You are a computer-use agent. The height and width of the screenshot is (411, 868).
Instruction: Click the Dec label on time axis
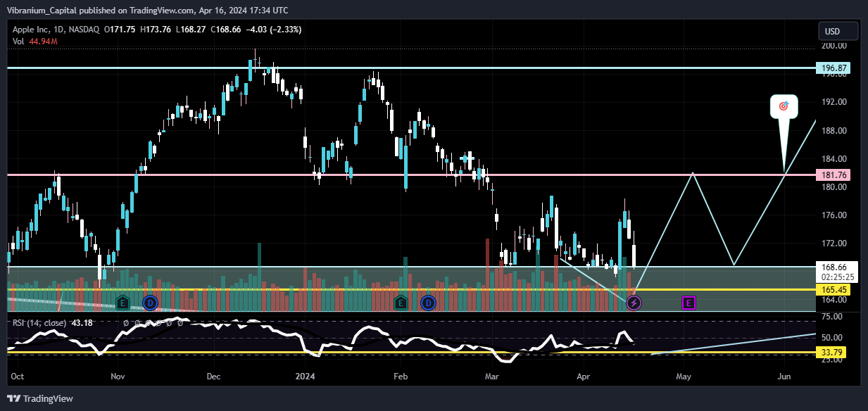214,377
